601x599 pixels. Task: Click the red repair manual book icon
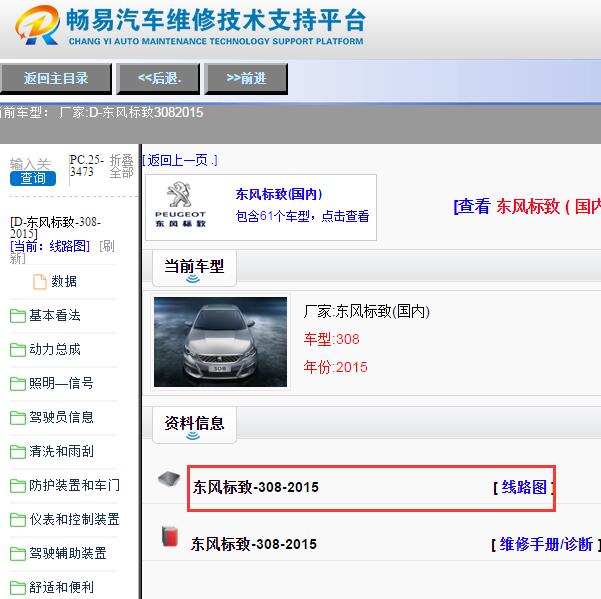click(x=169, y=536)
